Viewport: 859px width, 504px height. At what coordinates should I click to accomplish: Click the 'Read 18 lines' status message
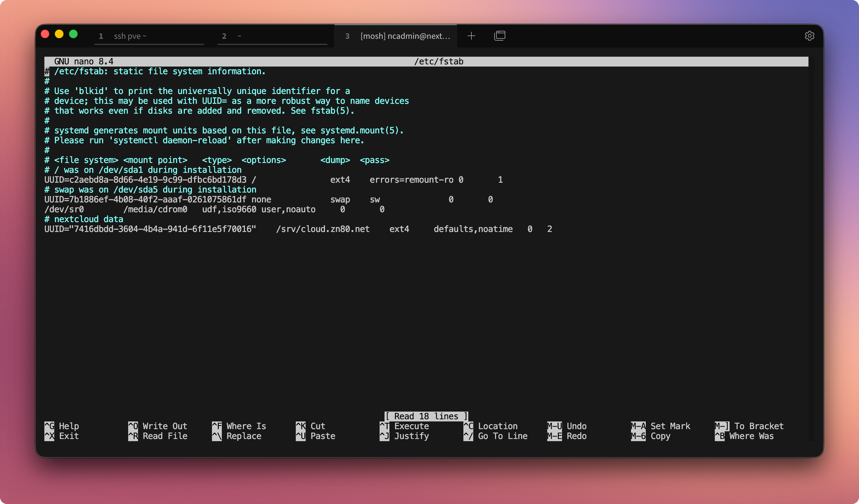(426, 416)
